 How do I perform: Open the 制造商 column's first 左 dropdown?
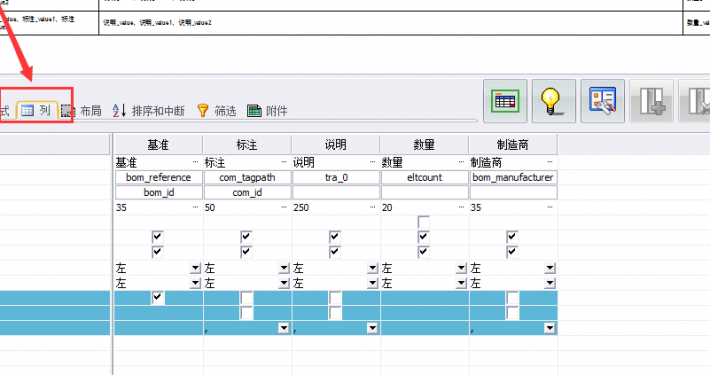click(550, 268)
